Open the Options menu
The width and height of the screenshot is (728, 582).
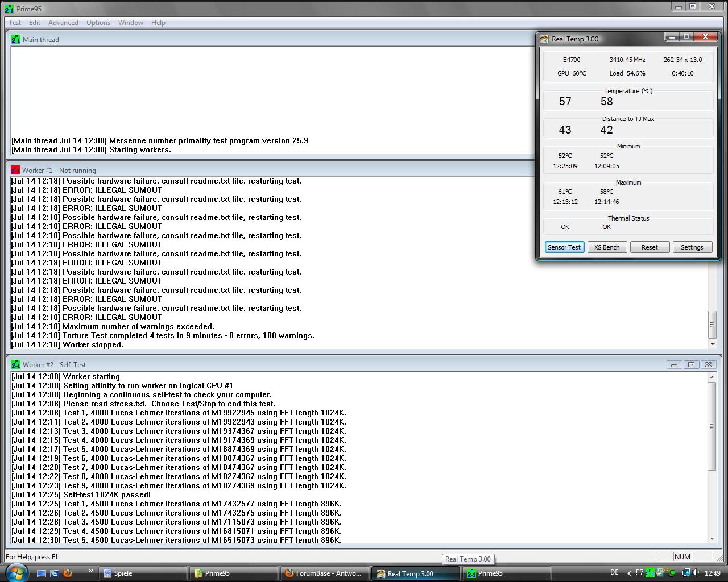click(x=98, y=23)
